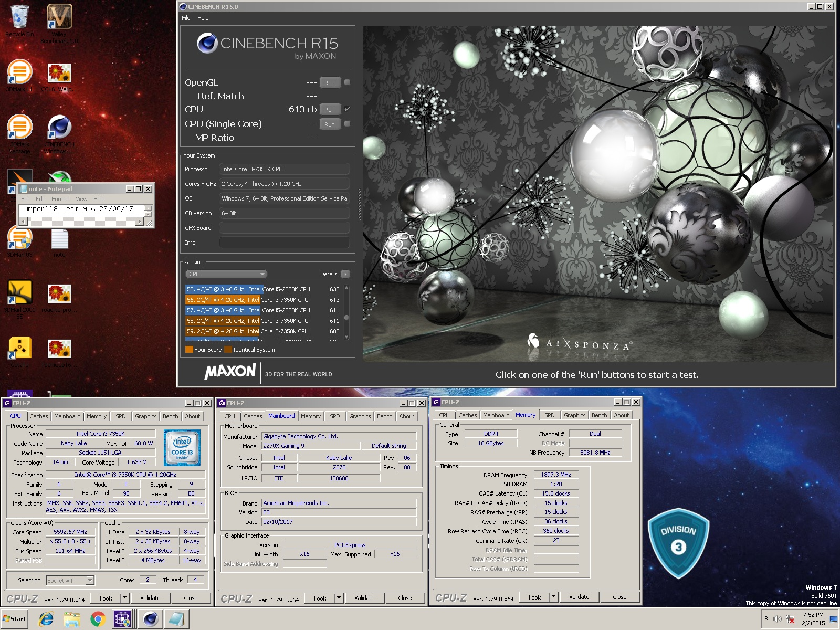Select ranking row 59 scoring 602
This screenshot has height=630, width=840.
[x=264, y=331]
